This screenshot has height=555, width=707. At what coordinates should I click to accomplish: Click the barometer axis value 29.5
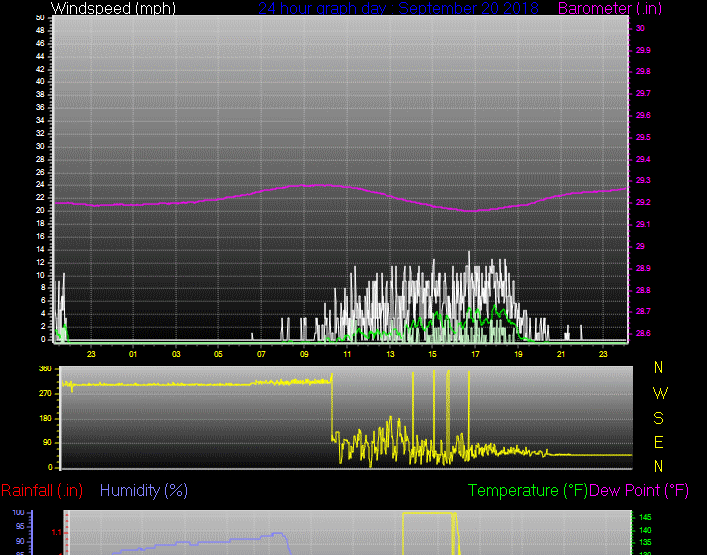point(643,137)
